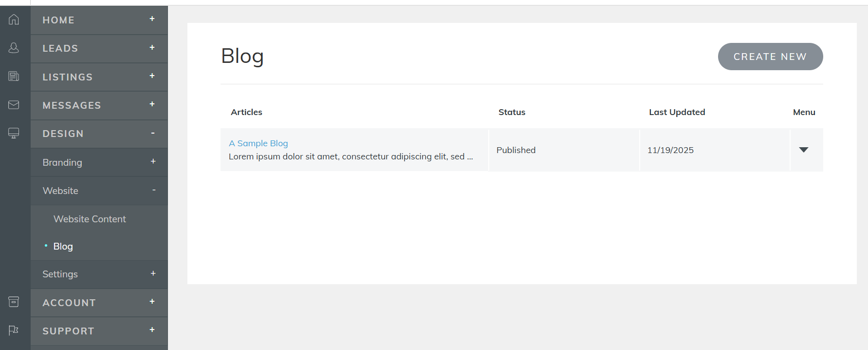Click the Home house icon in sidebar
The height and width of the screenshot is (350, 868).
click(x=14, y=19)
